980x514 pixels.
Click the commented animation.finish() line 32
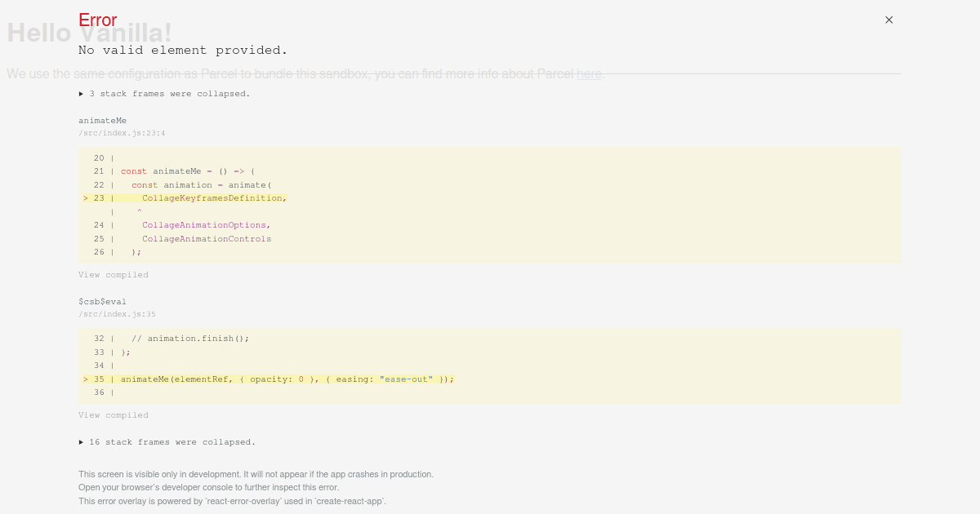point(190,339)
